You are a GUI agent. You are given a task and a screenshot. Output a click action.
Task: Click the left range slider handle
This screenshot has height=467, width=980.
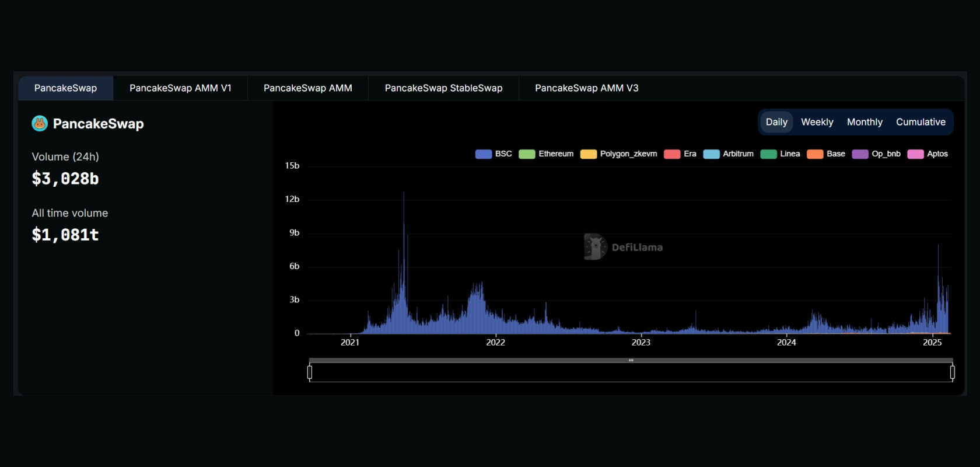(310, 372)
